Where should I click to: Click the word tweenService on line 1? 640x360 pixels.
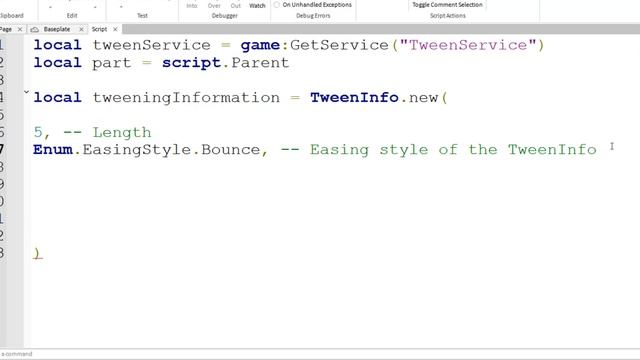click(151, 45)
